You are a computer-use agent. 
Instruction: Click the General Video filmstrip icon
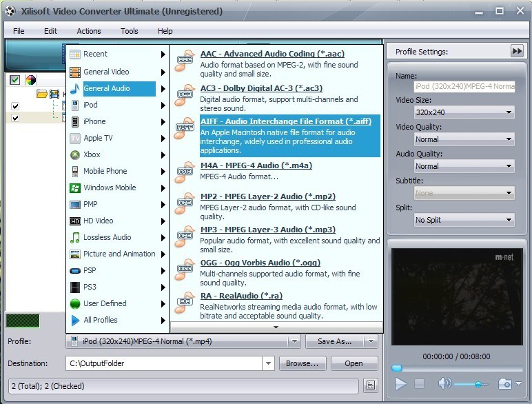(x=75, y=72)
